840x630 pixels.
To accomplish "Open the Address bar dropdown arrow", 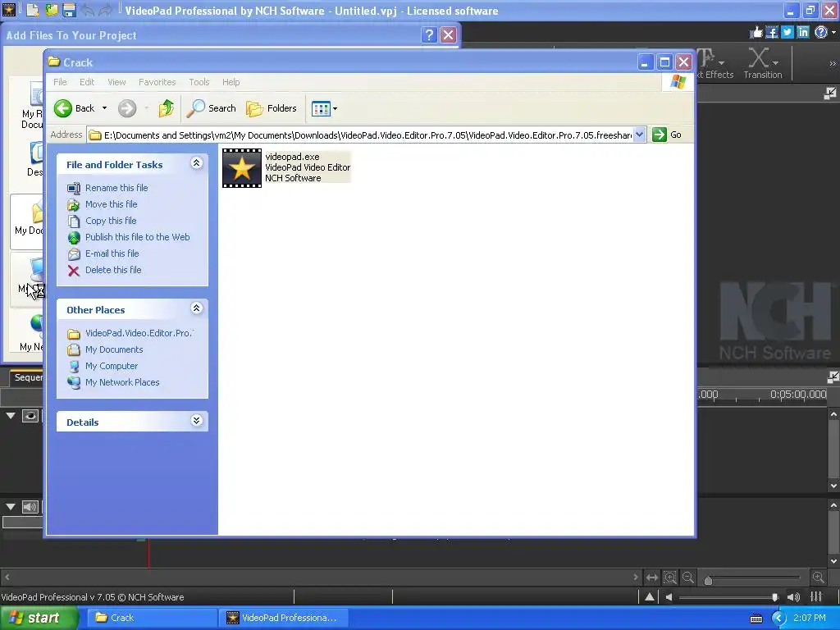I will click(x=639, y=135).
